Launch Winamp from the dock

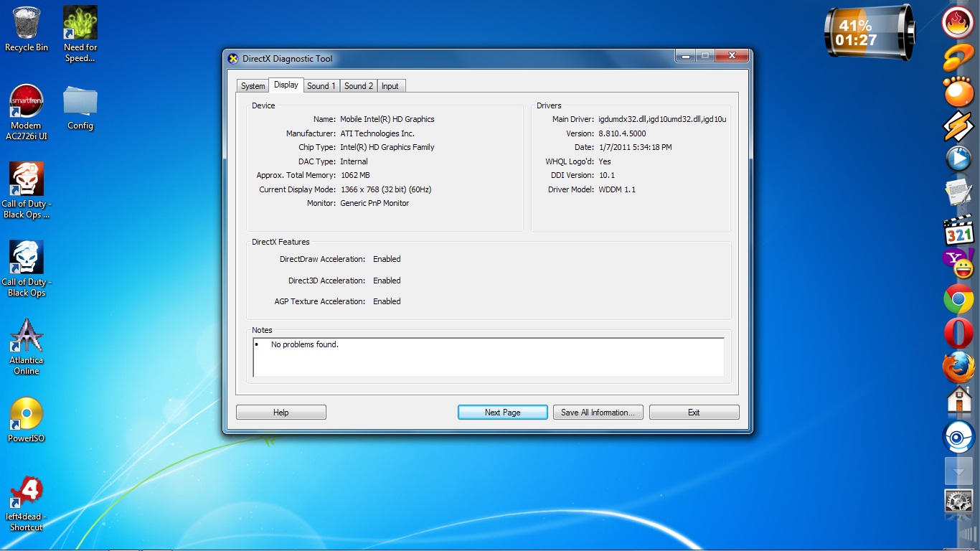pyautogui.click(x=958, y=127)
